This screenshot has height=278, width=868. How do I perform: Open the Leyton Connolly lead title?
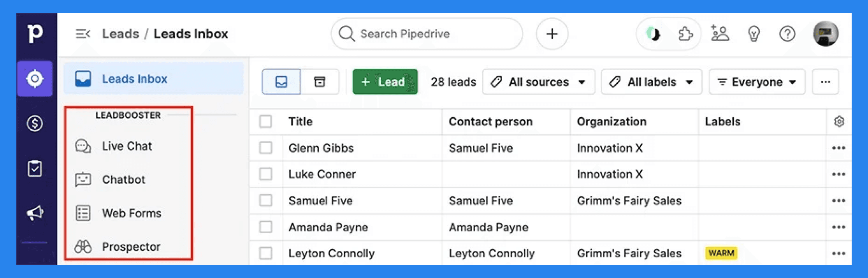[331, 253]
